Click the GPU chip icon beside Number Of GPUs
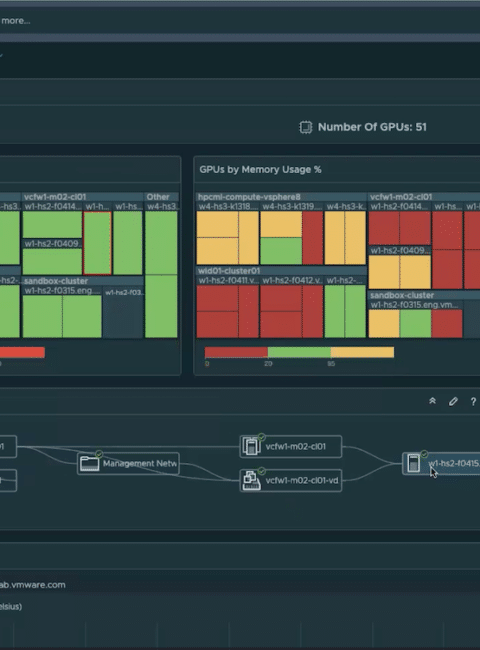 [x=305, y=127]
